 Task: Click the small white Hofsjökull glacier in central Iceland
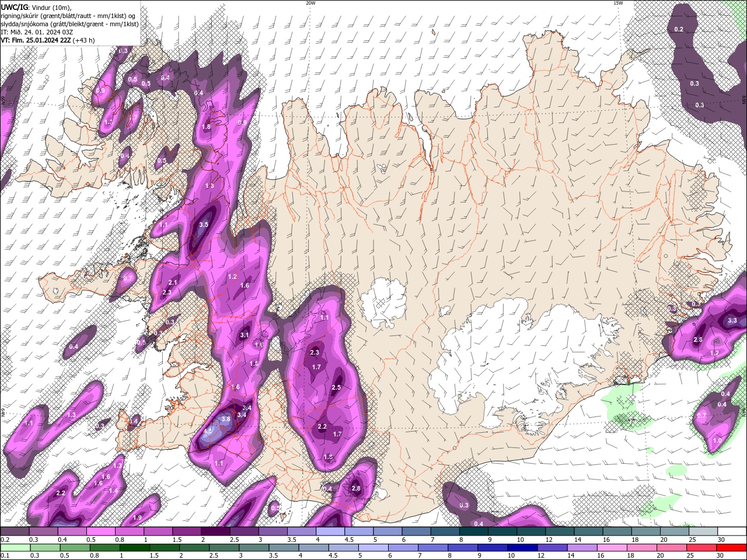[x=383, y=302]
